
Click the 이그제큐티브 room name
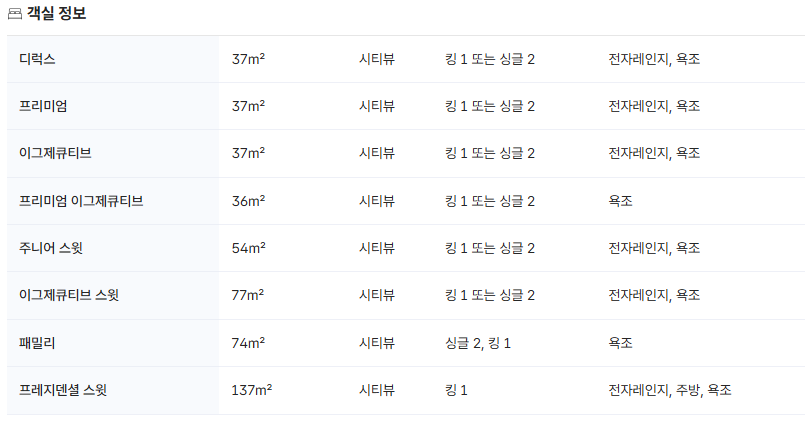coord(56,153)
